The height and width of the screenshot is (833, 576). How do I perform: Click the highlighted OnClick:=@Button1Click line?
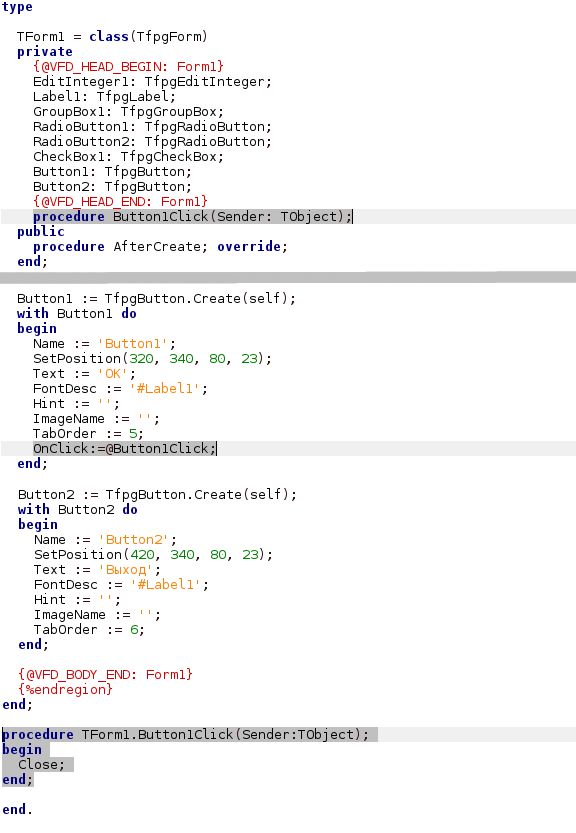pyautogui.click(x=125, y=448)
